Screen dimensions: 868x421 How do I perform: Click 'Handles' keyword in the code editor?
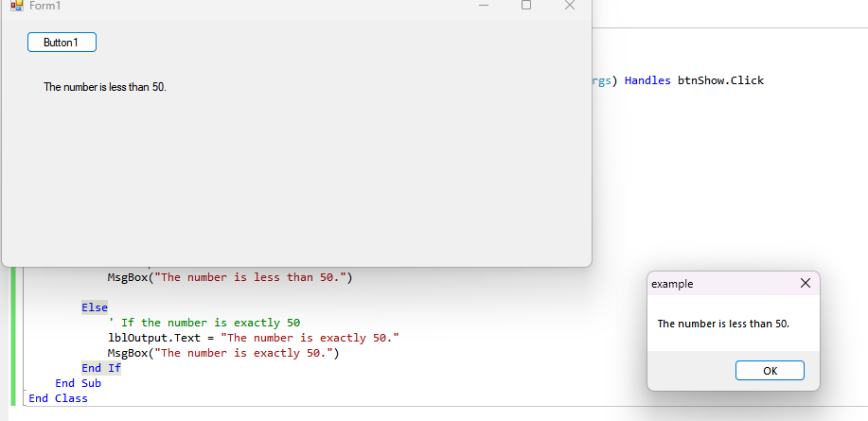tap(647, 80)
